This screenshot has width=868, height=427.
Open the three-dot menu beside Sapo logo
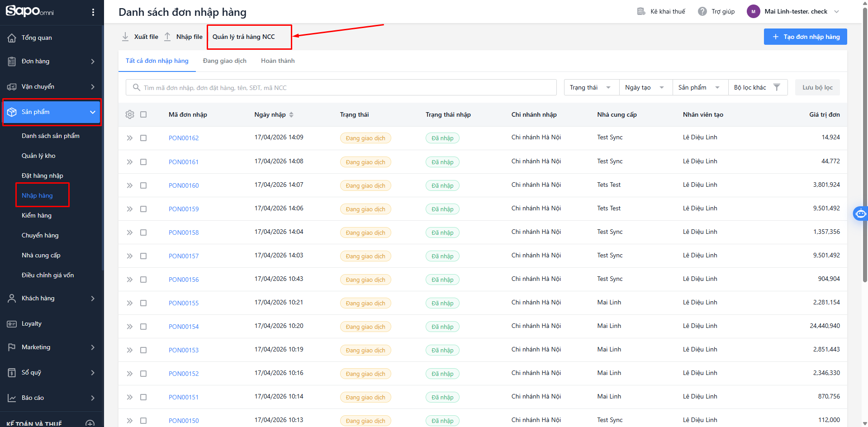tap(93, 12)
